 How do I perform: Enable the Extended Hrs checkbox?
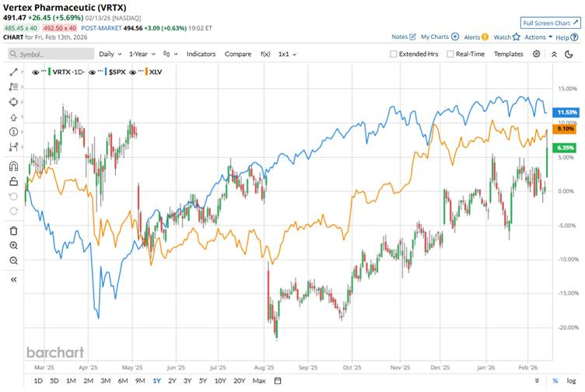pyautogui.click(x=393, y=54)
